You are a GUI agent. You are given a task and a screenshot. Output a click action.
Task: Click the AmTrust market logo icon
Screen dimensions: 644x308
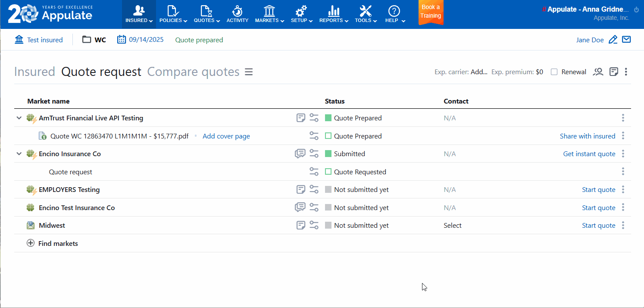tap(31, 118)
